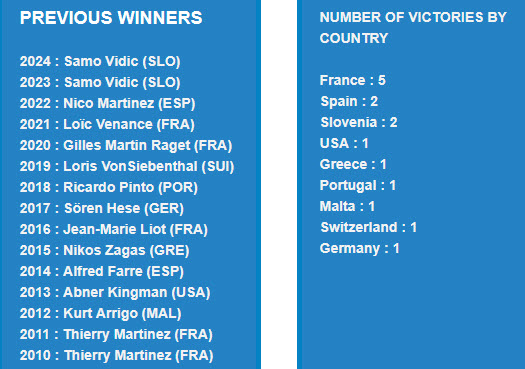Select the 2020 Gilles Martin Raget line

tap(126, 146)
